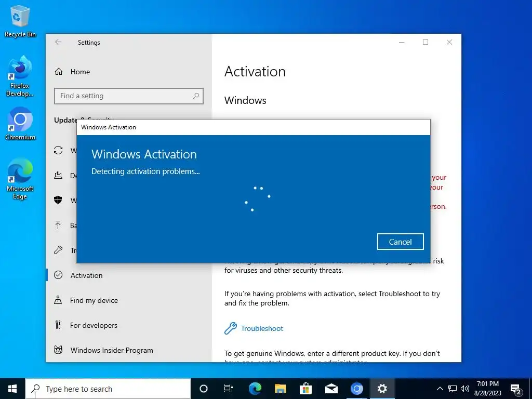Click the Activation page heading
Viewport: 532px width, 399px height.
point(255,72)
